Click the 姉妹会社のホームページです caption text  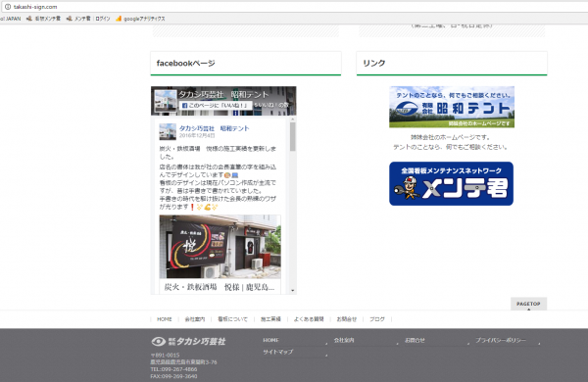click(x=451, y=137)
